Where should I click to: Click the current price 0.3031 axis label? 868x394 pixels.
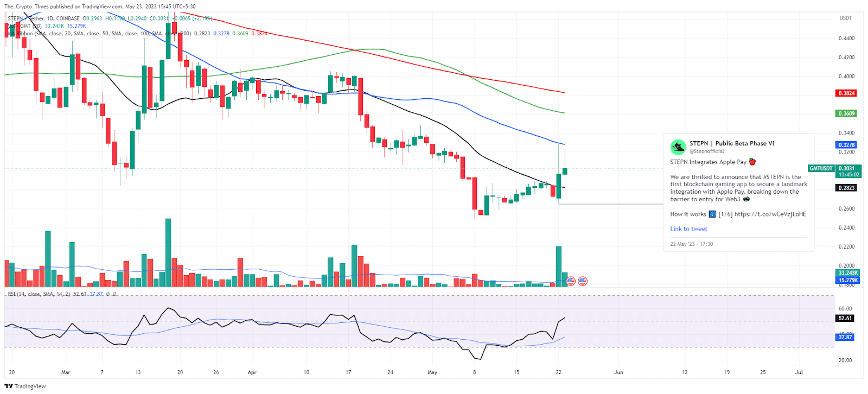[848, 168]
